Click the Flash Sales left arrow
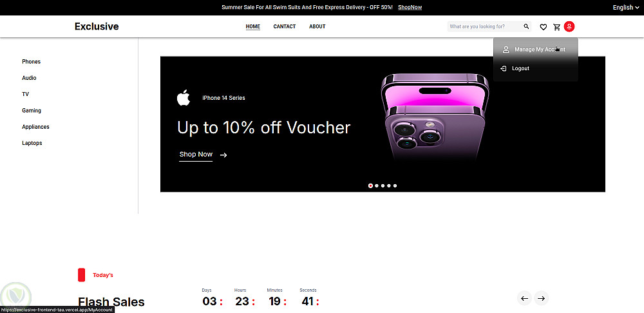The image size is (644, 313). 524,299
